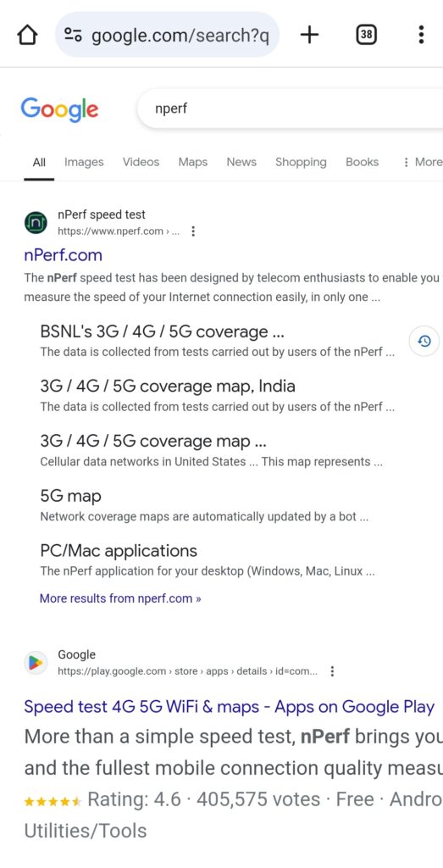Open a new tab with plus icon

coord(310,35)
